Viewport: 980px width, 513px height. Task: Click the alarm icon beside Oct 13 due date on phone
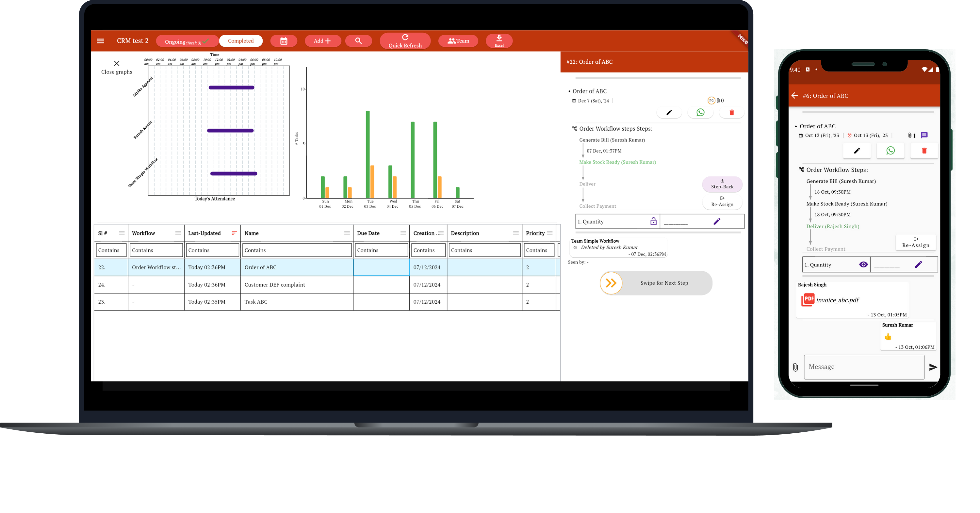point(849,136)
